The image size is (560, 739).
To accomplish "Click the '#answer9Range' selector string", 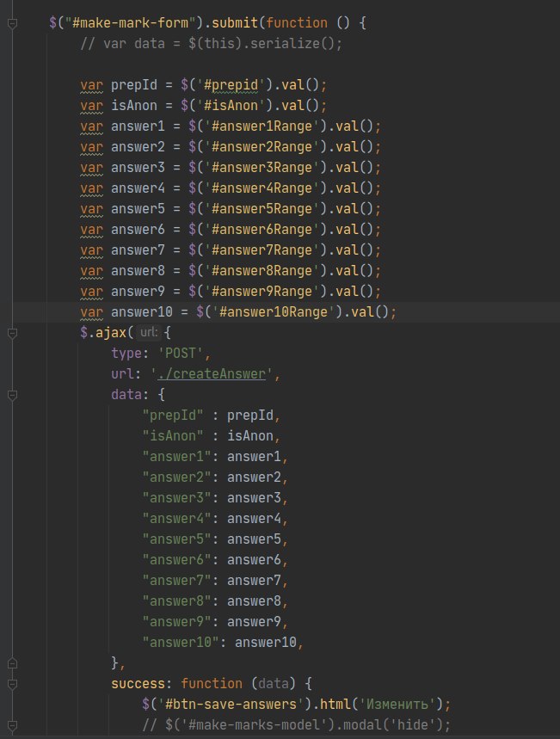I will point(262,292).
